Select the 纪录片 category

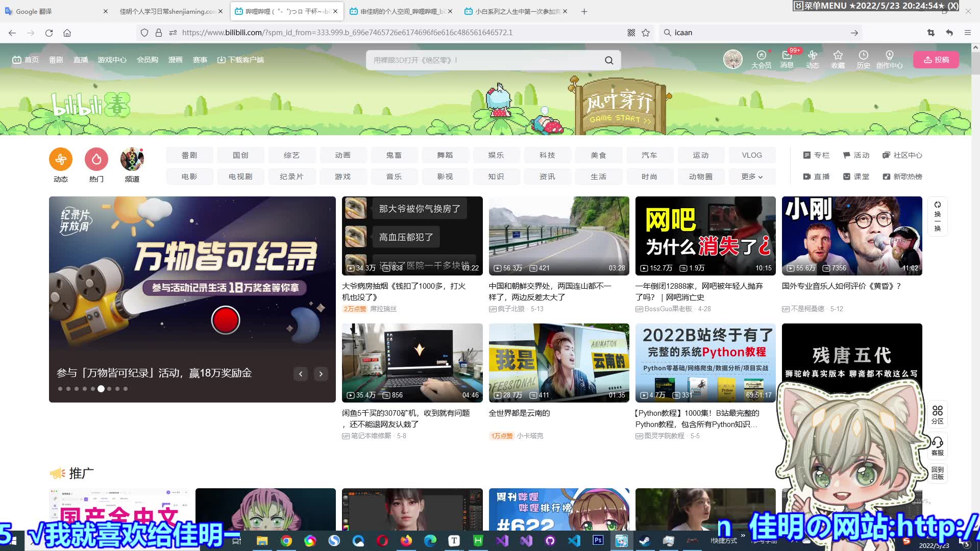(291, 177)
